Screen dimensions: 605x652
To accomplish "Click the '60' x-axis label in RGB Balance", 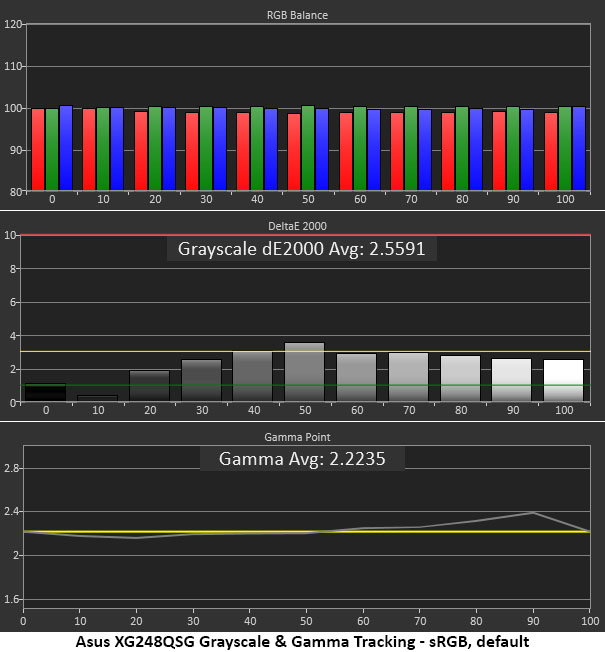I will pos(360,199).
